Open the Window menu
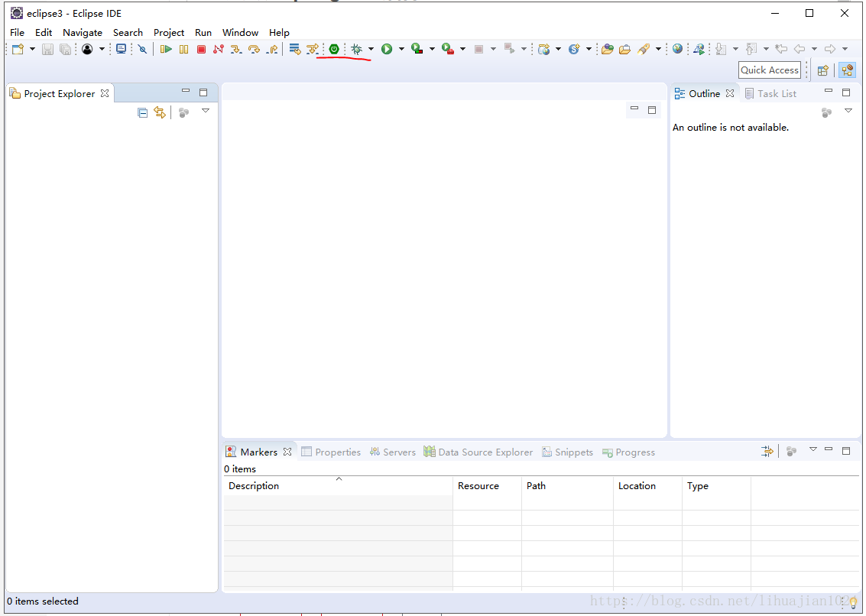The image size is (866, 616). [240, 33]
